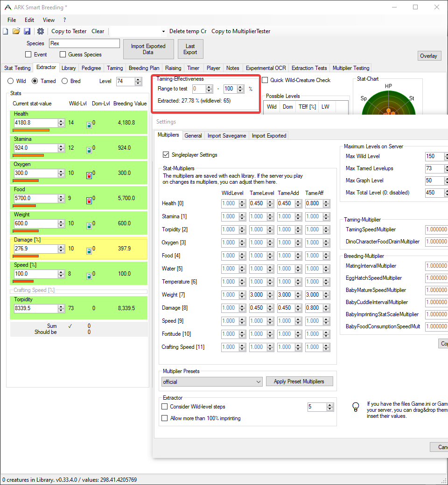Image resolution: width=448 pixels, height=485 pixels.
Task: Open the View menu
Action: tap(49, 20)
